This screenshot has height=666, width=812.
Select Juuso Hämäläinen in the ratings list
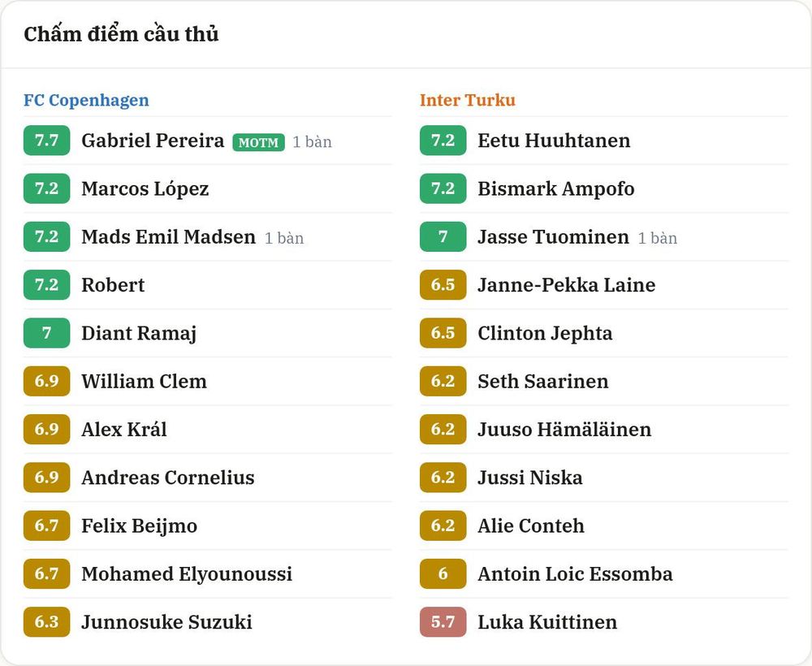pos(564,429)
